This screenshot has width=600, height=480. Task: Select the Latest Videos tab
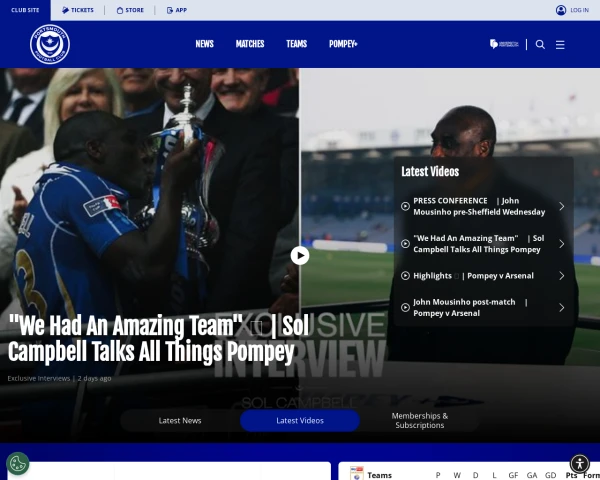click(x=300, y=420)
